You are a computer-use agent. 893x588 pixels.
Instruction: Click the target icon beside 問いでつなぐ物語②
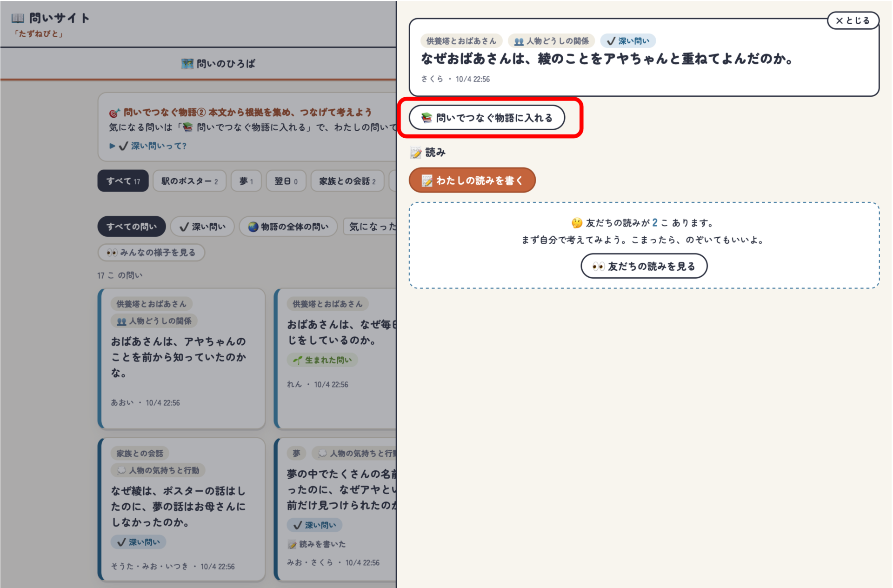point(114,113)
